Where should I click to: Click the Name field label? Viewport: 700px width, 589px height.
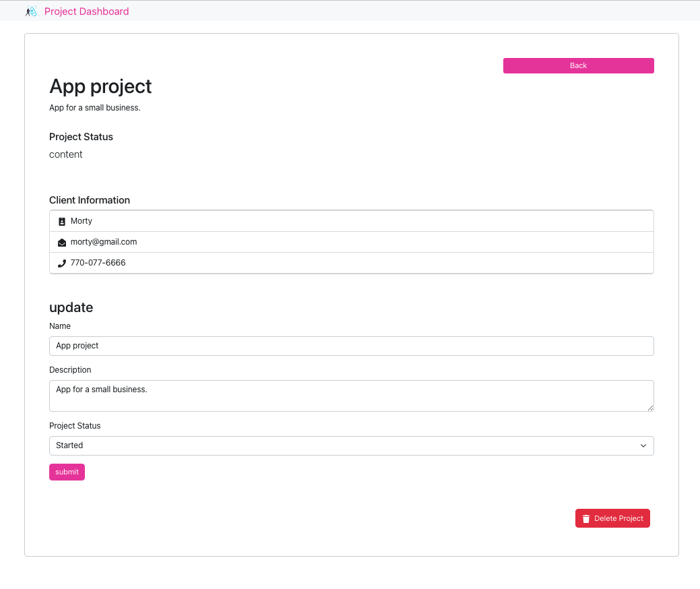60,326
